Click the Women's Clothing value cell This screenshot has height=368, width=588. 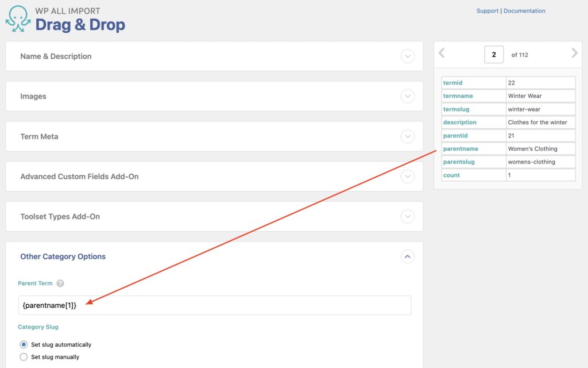(540, 149)
